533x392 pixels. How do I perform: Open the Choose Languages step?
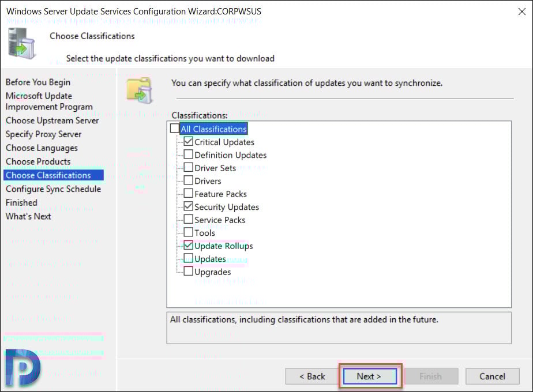point(42,148)
